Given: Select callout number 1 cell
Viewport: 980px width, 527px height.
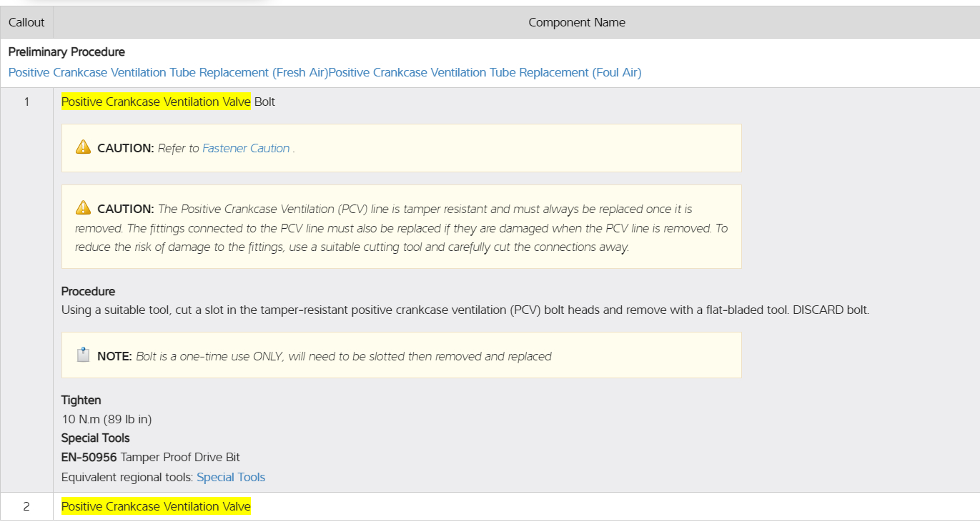Looking at the screenshot, I should pyautogui.click(x=26, y=102).
